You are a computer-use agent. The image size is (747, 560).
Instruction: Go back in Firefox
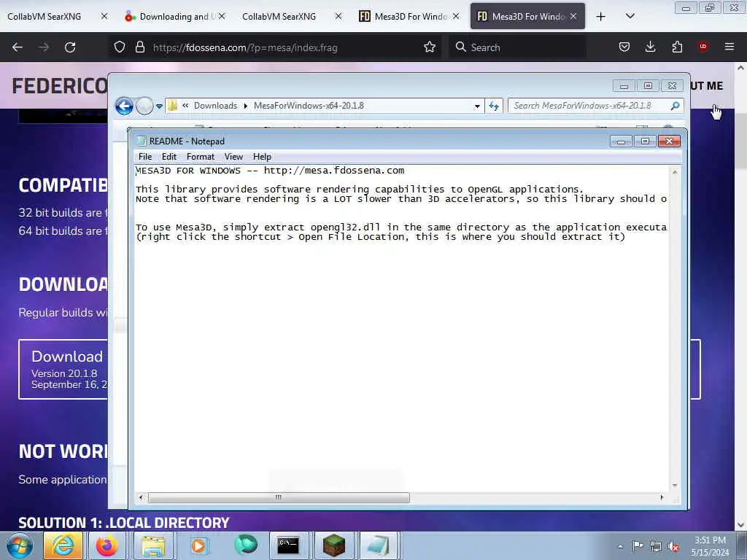click(x=18, y=47)
